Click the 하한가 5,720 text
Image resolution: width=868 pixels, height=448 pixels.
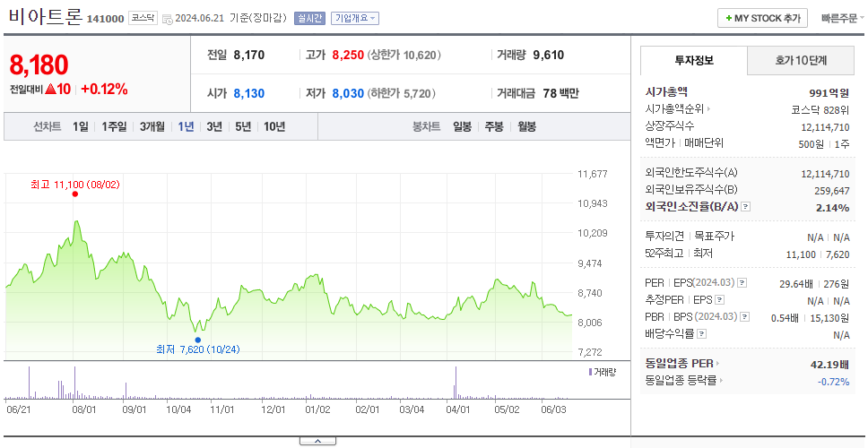pos(402,94)
